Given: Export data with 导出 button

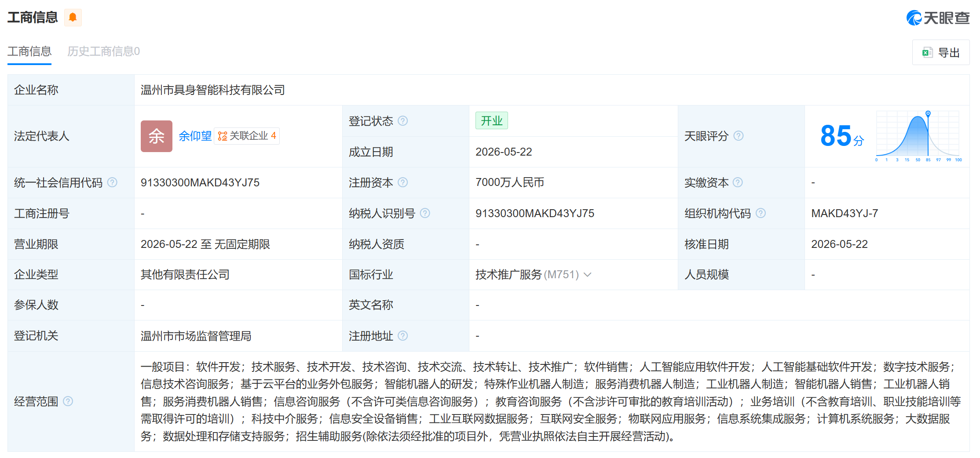Looking at the screenshot, I should pos(941,53).
